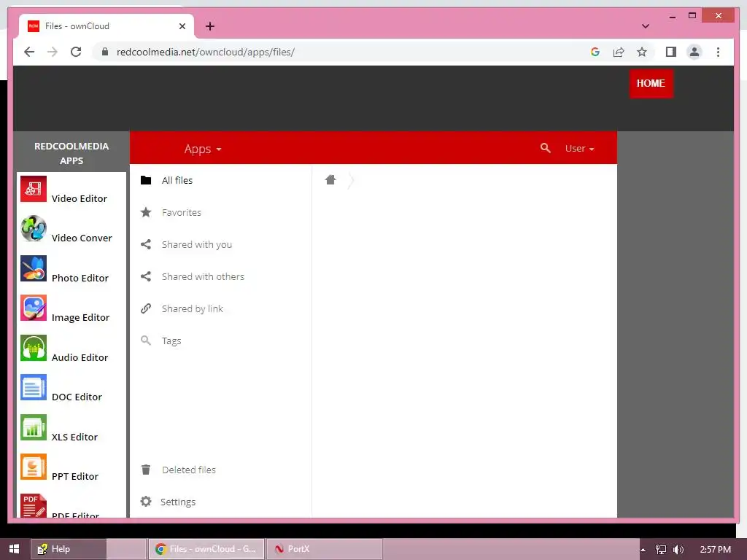This screenshot has height=560, width=747.
Task: Click the ownCloud search magnifier icon
Action: pyautogui.click(x=546, y=148)
